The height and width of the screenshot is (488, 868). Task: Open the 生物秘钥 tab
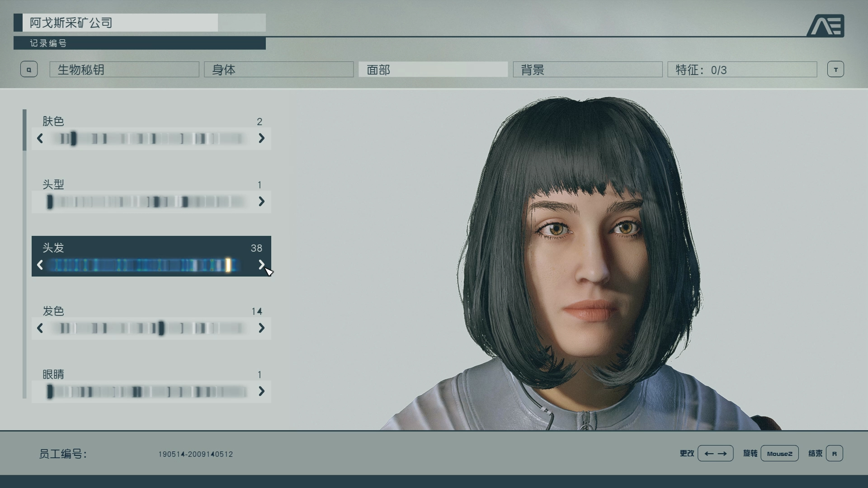(124, 70)
